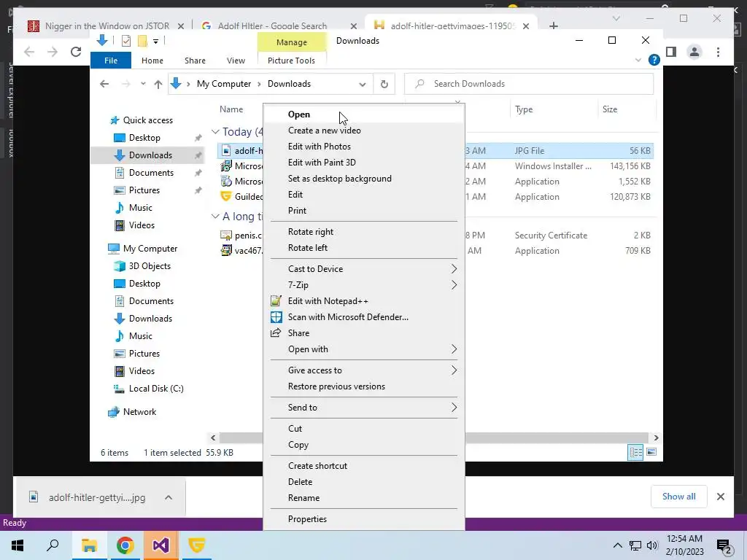The image size is (747, 560).
Task: Expand the 7-Zip submenu
Action: 364,285
